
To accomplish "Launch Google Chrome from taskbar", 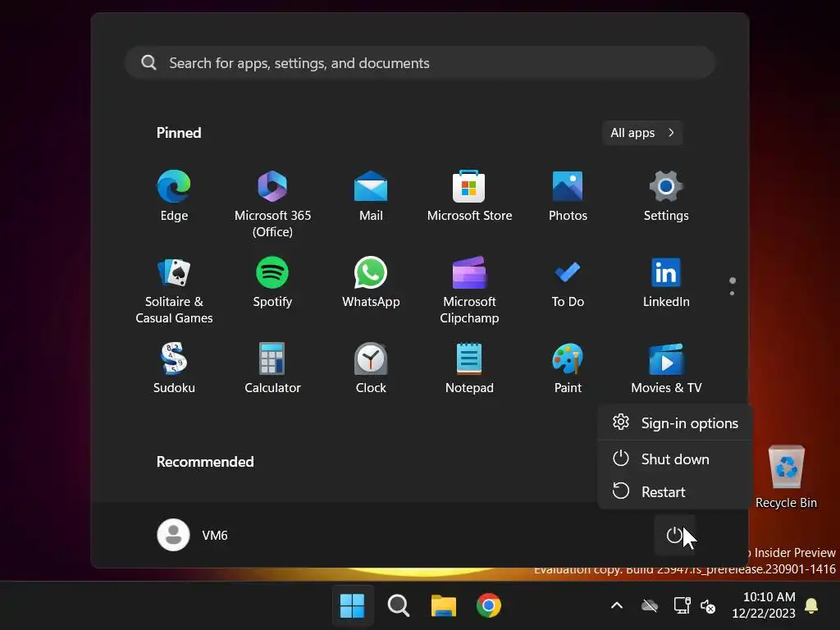I will pos(489,606).
